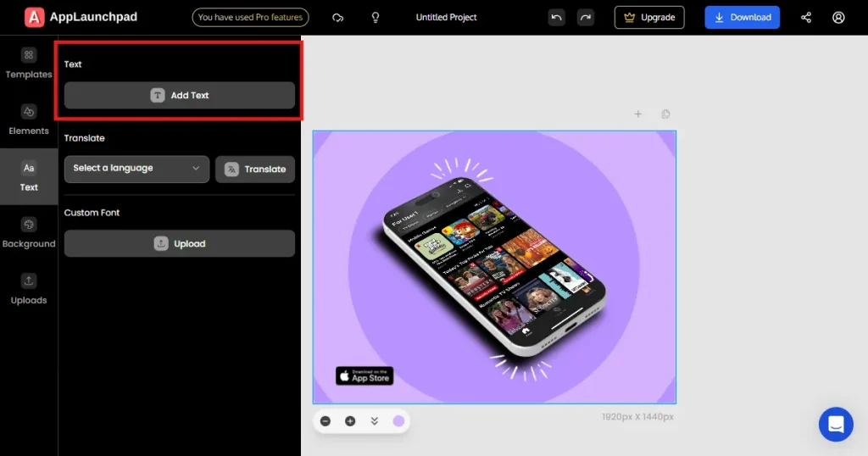Click the Upgrade button
Screen dimensions: 868x456
point(649,17)
